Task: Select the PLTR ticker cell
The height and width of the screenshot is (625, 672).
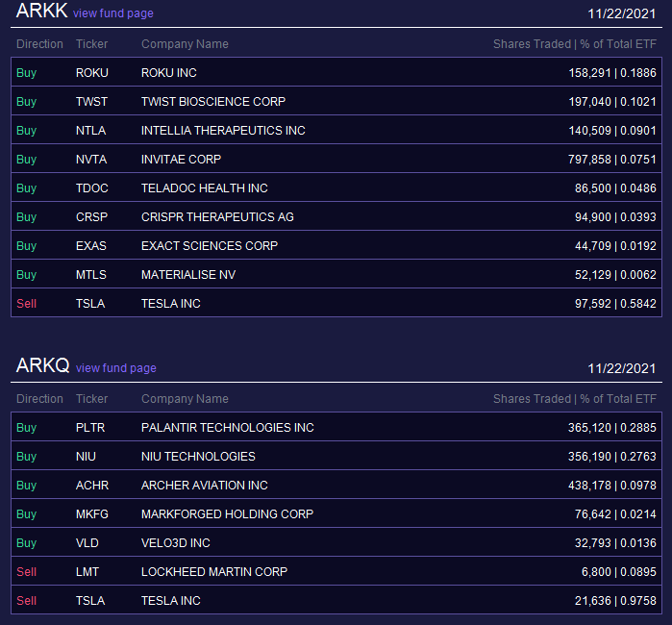Action: pos(90,427)
